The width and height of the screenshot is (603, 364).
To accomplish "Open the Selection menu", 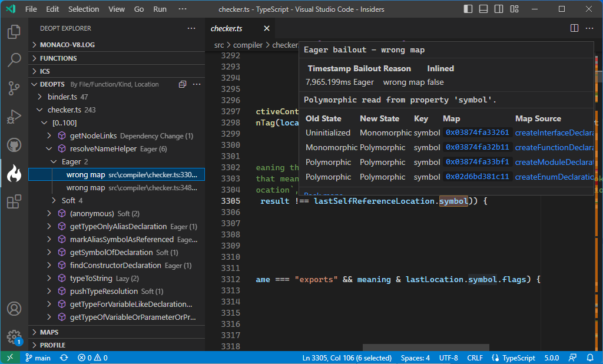I will 84,9.
